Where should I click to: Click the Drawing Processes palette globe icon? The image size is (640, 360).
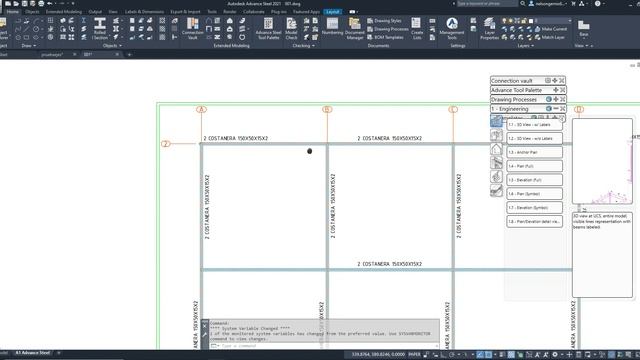(x=549, y=99)
